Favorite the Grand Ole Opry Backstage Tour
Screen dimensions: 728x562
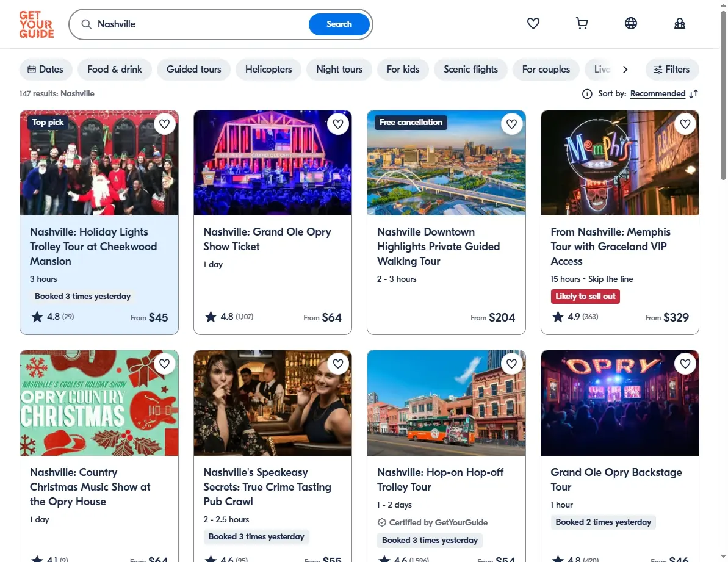pyautogui.click(x=685, y=364)
